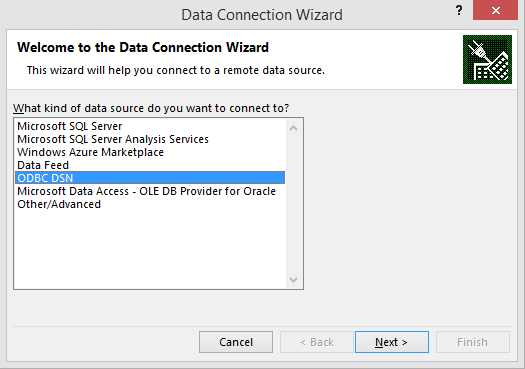This screenshot has height=369, width=525.
Task: Click the greyed-out Back button
Action: tap(317, 342)
